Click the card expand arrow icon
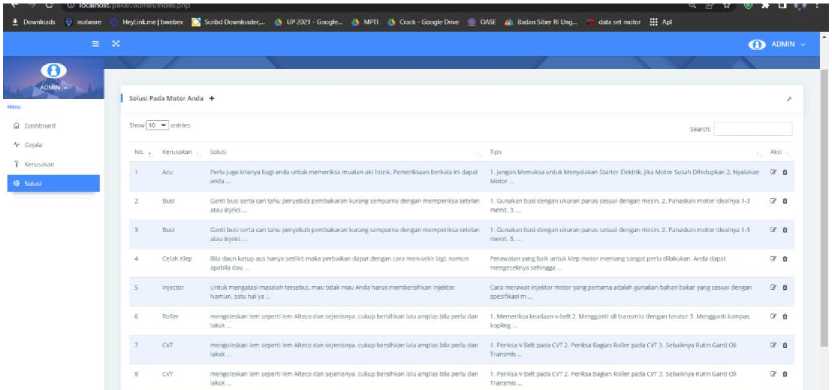The height and width of the screenshot is (390, 832). coord(789,99)
